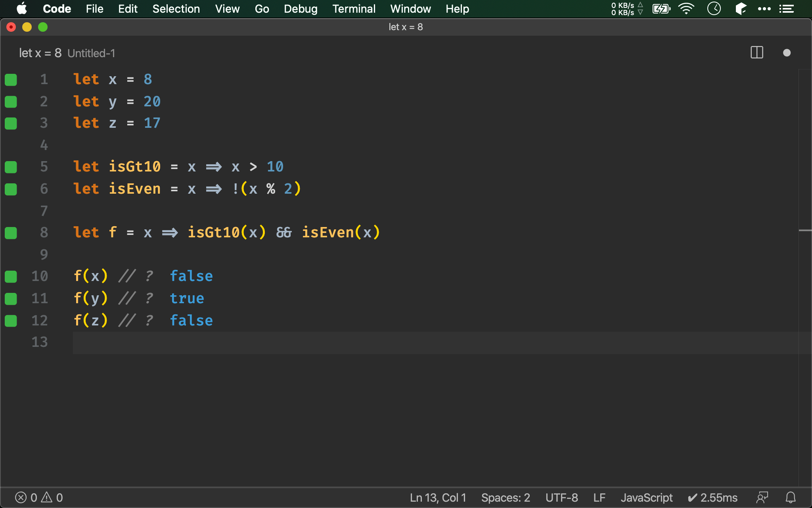Click the green gutter marker on line 12

click(x=11, y=321)
